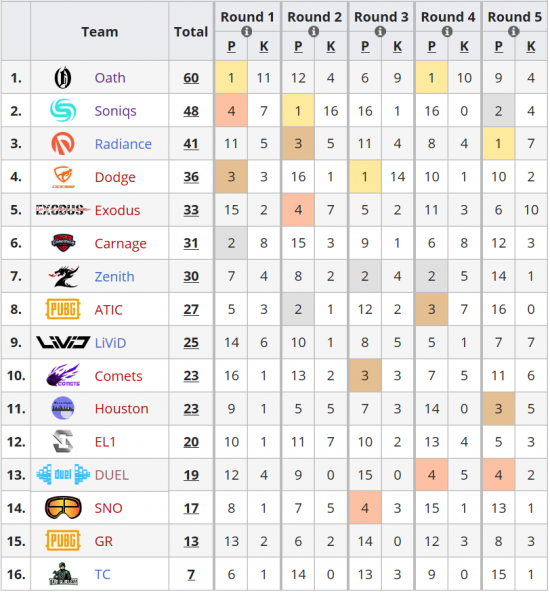The height and width of the screenshot is (592, 550).
Task: Open the Houston team link
Action: tap(122, 409)
